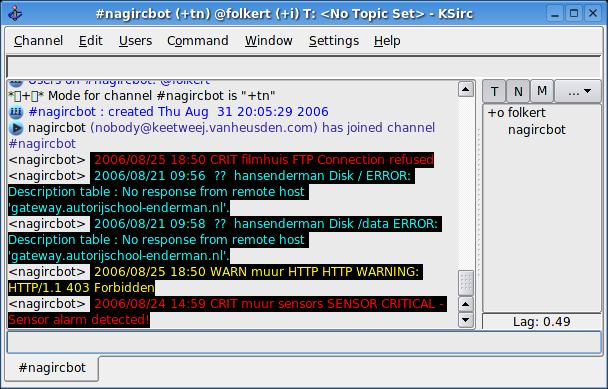Open the Settings menu
The height and width of the screenshot is (389, 608).
333,41
